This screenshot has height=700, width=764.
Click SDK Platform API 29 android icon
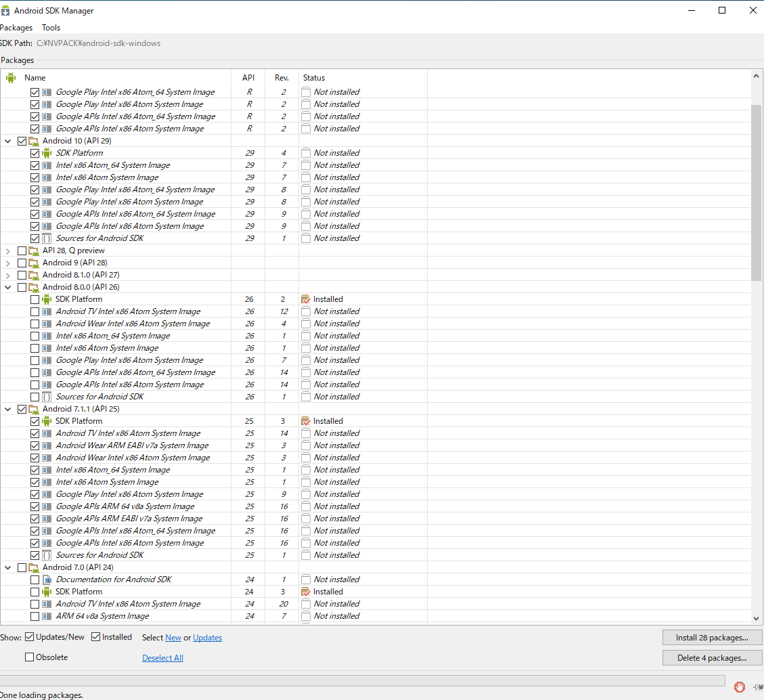tap(47, 153)
